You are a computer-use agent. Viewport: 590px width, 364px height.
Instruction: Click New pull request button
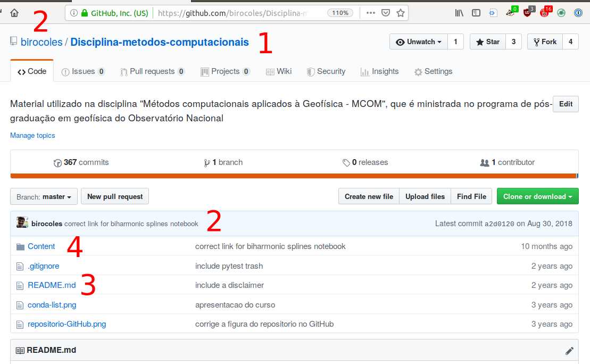tap(115, 196)
